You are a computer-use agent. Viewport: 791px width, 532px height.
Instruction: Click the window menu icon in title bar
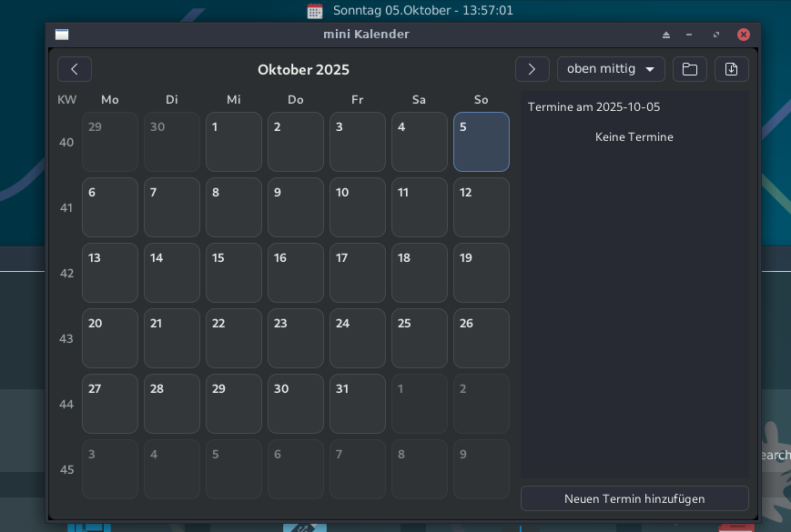pos(62,35)
